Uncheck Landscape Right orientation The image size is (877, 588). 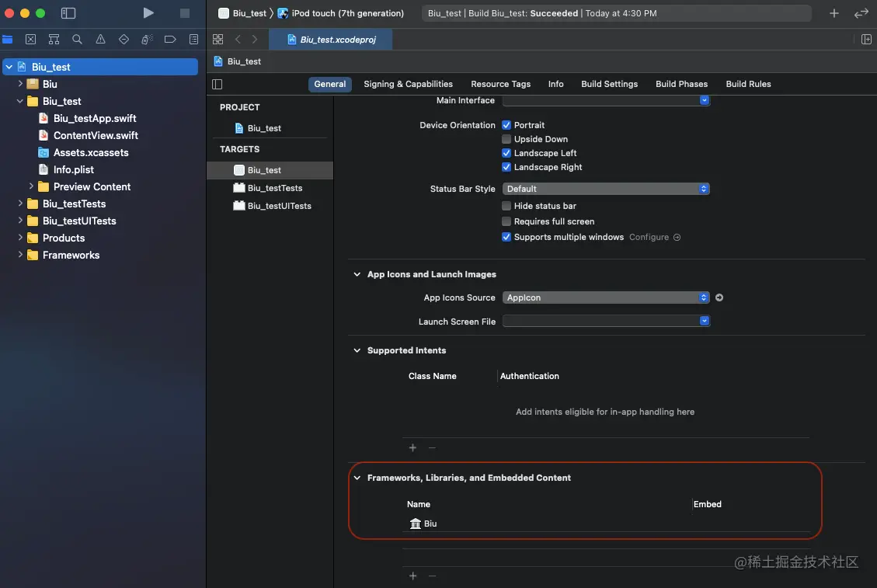[506, 167]
